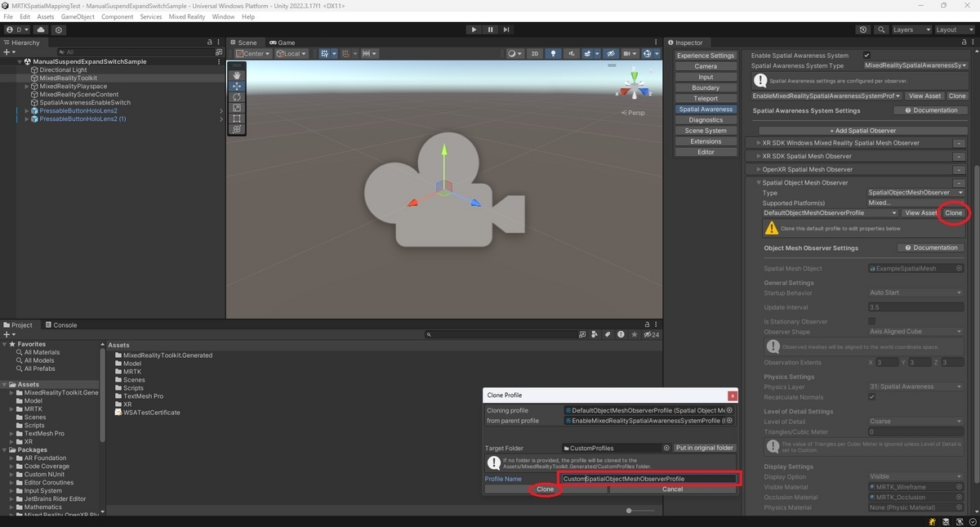Open the global search magnifier icon
The height and width of the screenshot is (527, 980).
click(x=882, y=29)
